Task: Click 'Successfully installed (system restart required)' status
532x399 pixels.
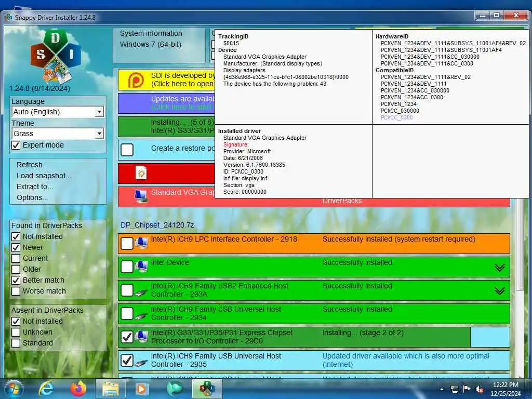Action: click(x=398, y=239)
